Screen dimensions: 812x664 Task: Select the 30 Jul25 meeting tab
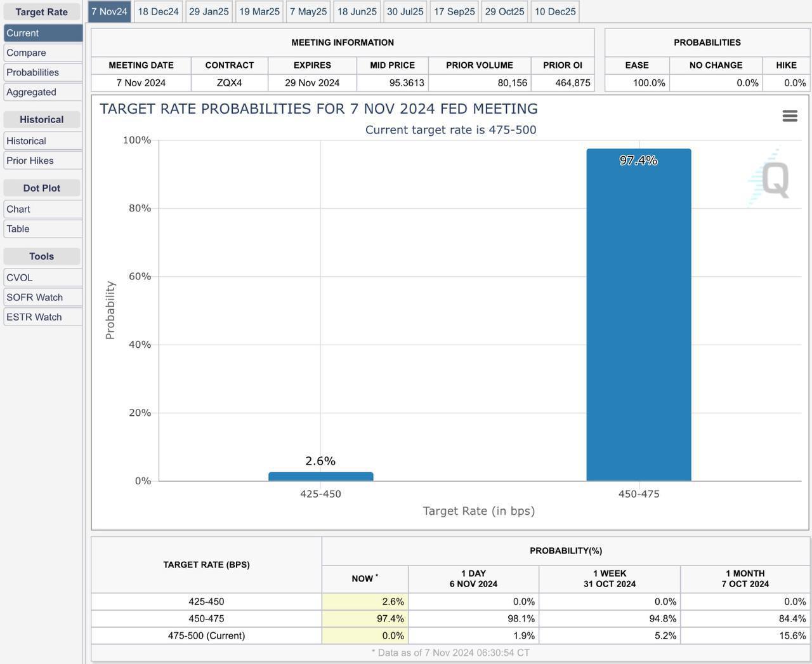[x=405, y=11]
